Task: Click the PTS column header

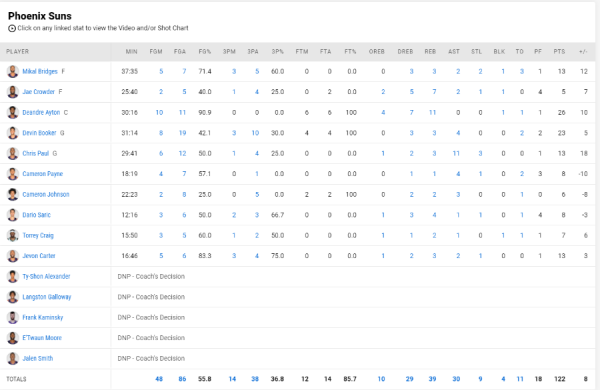Action: [x=559, y=51]
